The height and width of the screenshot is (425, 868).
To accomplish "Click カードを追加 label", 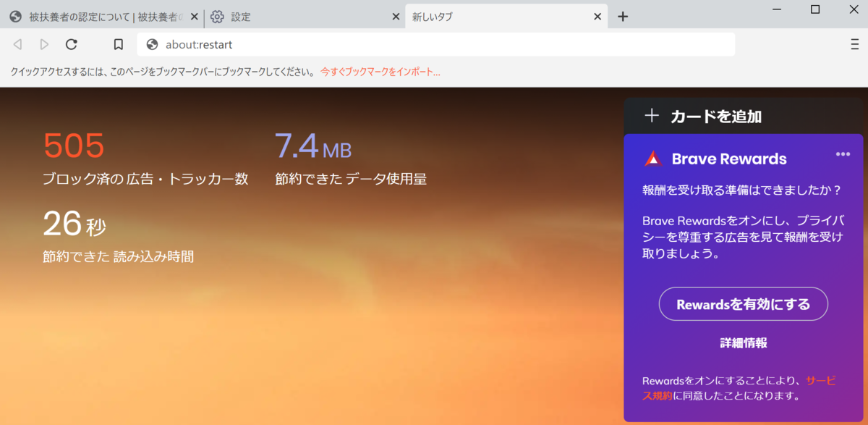I will pos(716,116).
